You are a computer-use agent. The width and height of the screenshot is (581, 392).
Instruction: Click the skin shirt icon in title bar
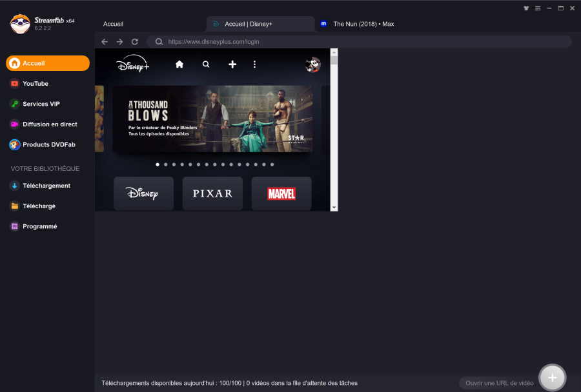click(x=526, y=8)
